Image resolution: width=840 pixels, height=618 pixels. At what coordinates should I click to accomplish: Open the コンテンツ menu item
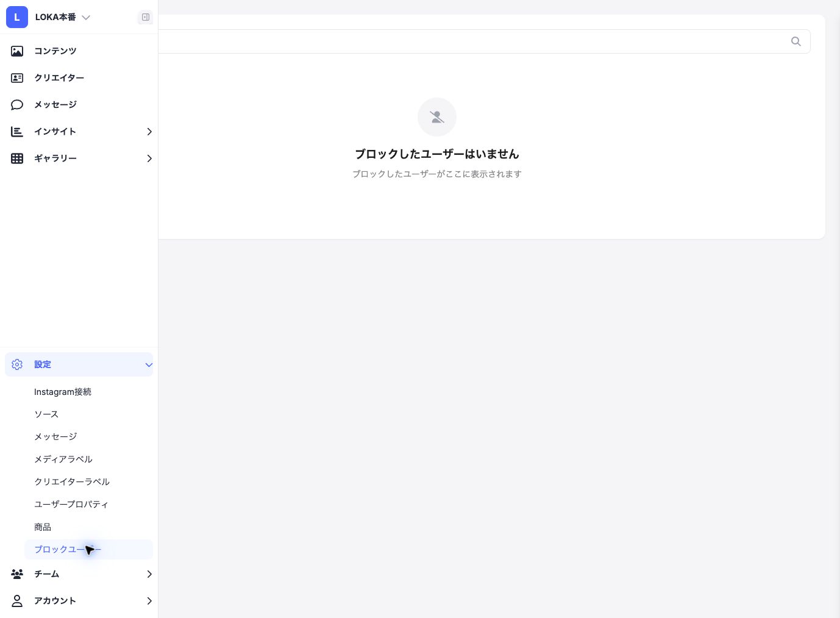pos(79,51)
